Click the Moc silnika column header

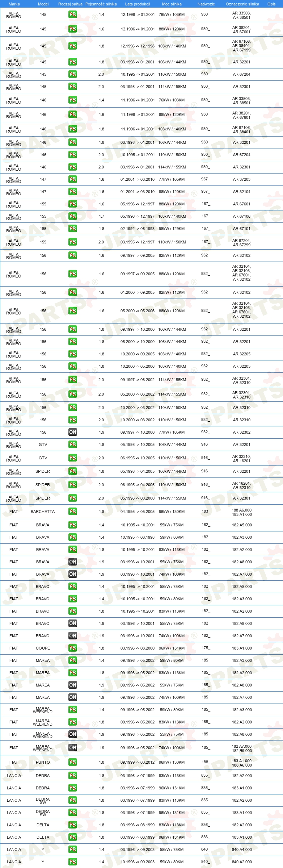point(172,4)
